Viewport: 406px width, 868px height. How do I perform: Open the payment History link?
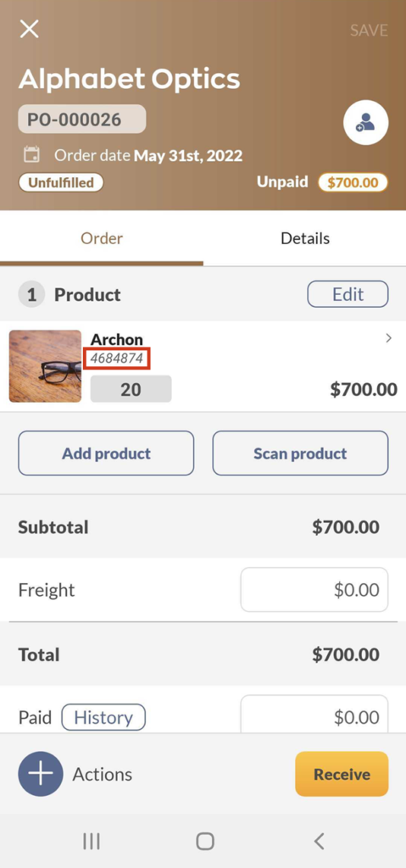pos(103,717)
